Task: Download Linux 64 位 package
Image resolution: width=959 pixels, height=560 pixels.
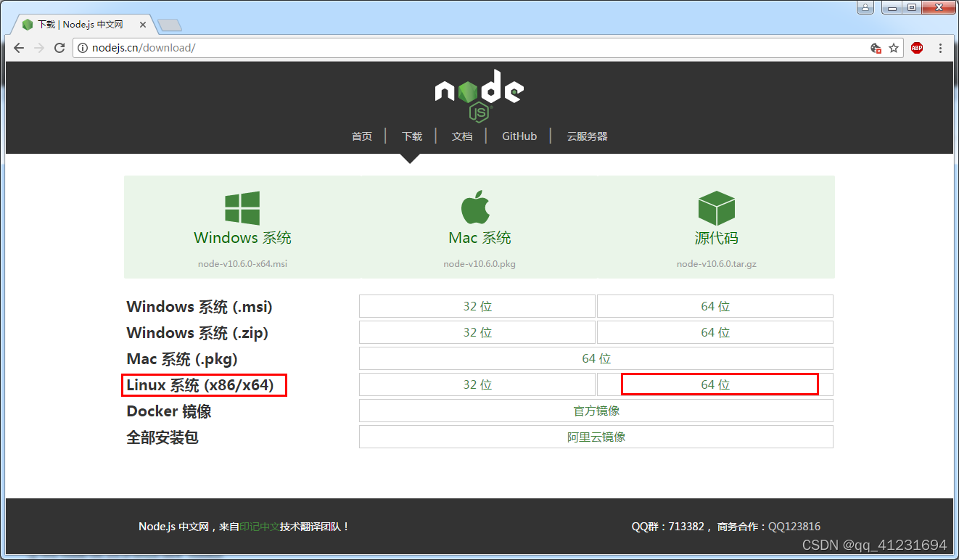Action: [x=719, y=384]
